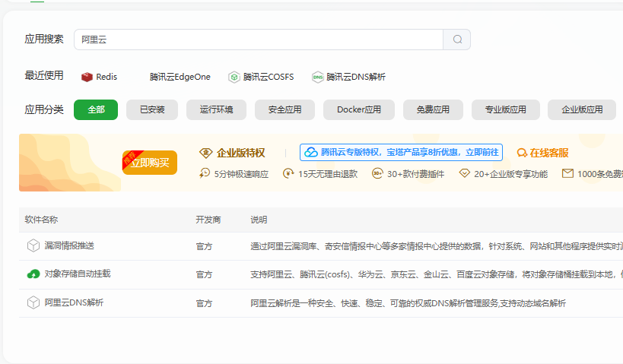Click the 企业版特权 diamond icon
Screen dimensions: 623x364
coord(206,153)
